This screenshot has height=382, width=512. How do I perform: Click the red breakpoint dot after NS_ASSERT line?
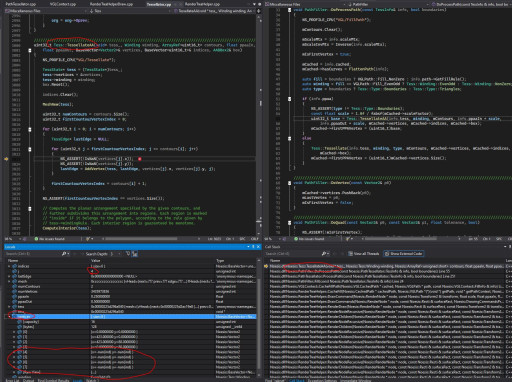coord(140,159)
